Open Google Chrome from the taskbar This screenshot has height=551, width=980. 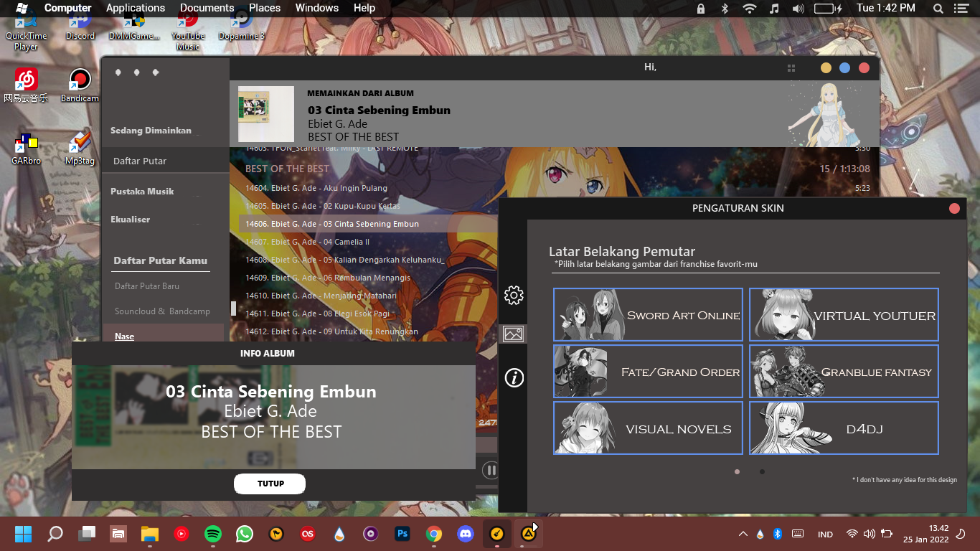click(x=433, y=534)
